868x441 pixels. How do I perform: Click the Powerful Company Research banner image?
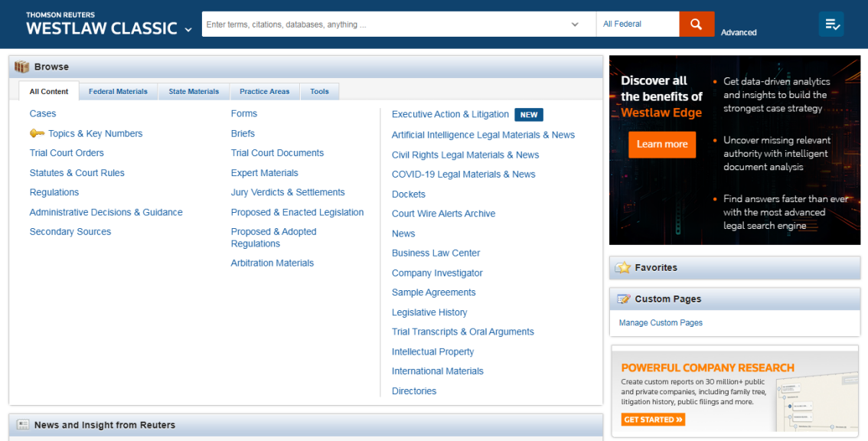click(x=735, y=391)
